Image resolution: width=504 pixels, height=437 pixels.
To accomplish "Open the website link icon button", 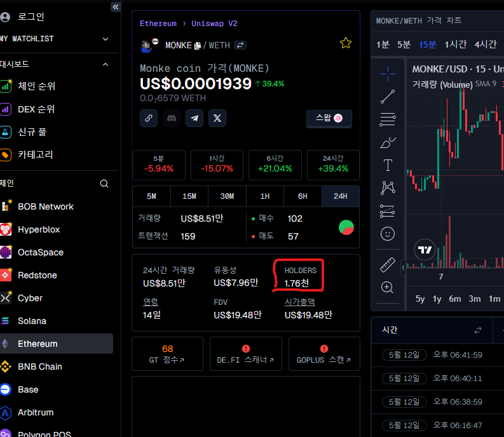I will click(x=149, y=118).
